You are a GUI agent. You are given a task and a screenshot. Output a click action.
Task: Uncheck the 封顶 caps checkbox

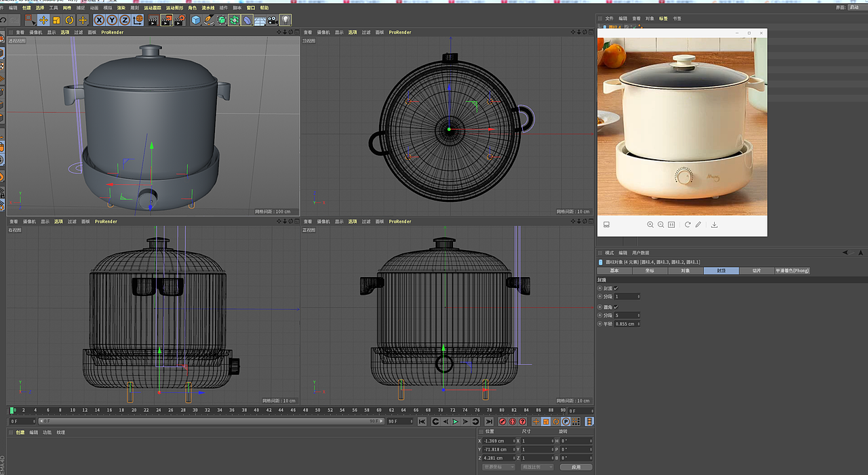(616, 288)
